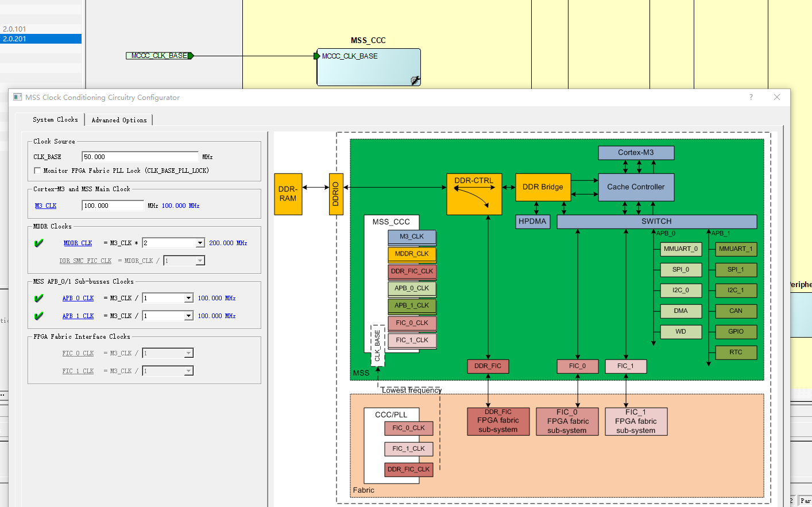Screen dimensions: 812x507
Task: Switch to the Advanced Options tab
Action: click(119, 119)
